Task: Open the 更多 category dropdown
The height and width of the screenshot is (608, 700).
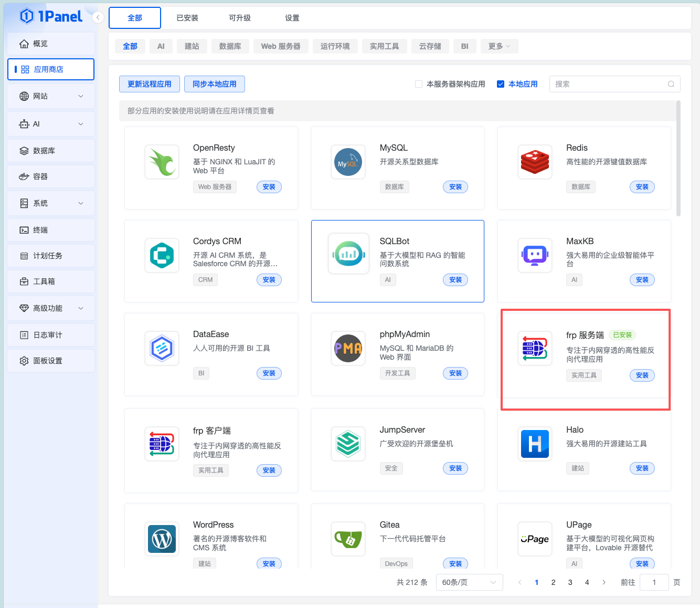Action: click(x=499, y=46)
